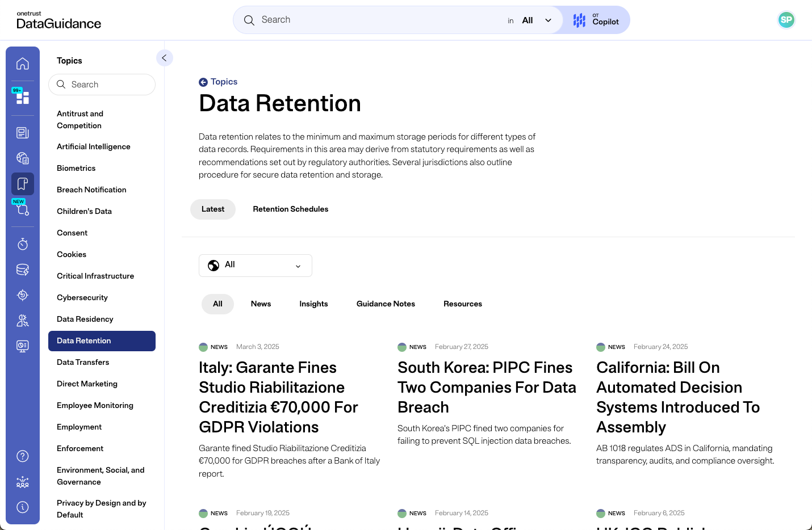812x530 pixels.
Task: Collapse the Topics side panel
Action: [165, 58]
